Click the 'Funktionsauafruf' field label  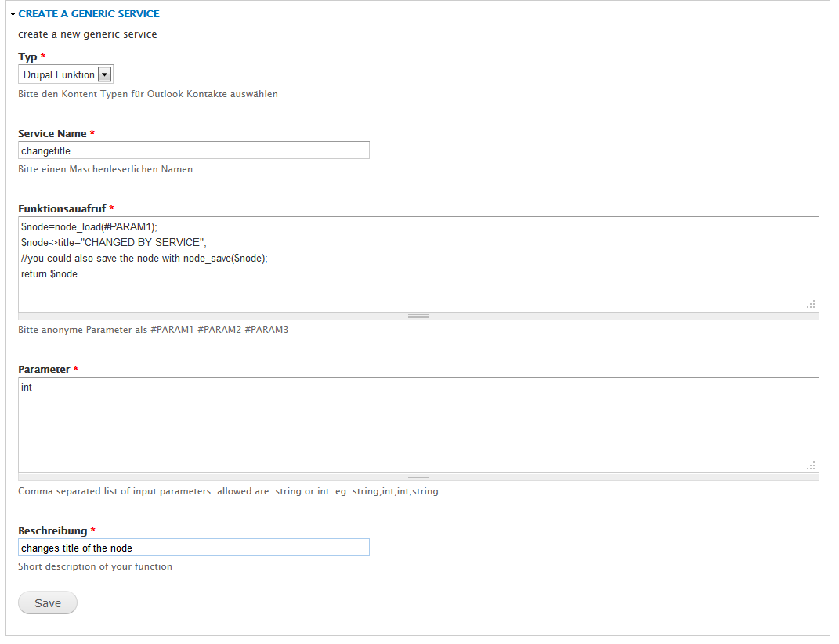[62, 208]
